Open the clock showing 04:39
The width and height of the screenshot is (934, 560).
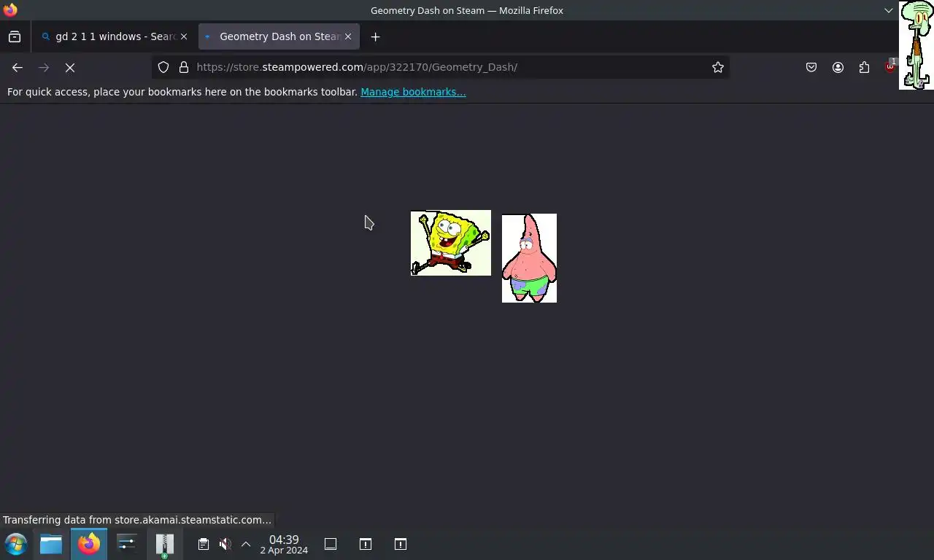(x=284, y=544)
